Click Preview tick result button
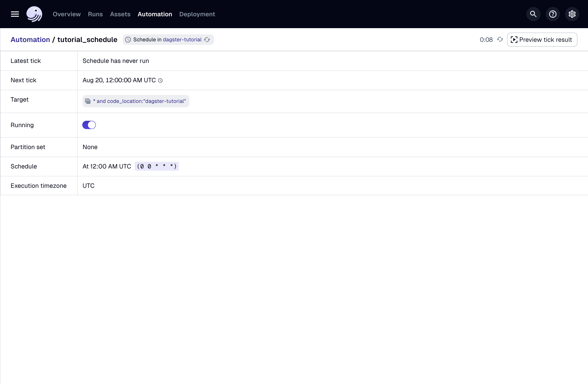This screenshot has height=384, width=588. [542, 40]
